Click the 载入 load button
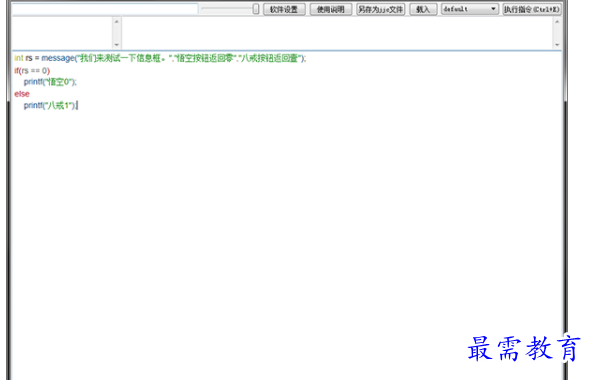589x380 pixels. (423, 9)
